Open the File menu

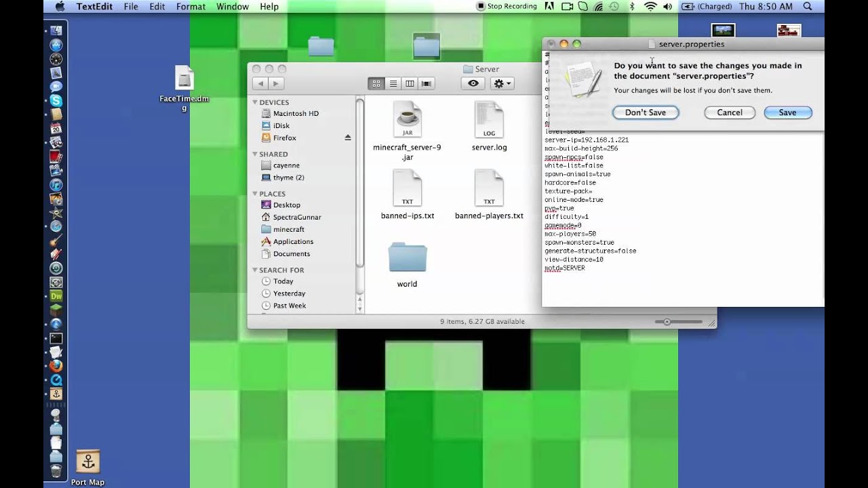click(x=131, y=6)
